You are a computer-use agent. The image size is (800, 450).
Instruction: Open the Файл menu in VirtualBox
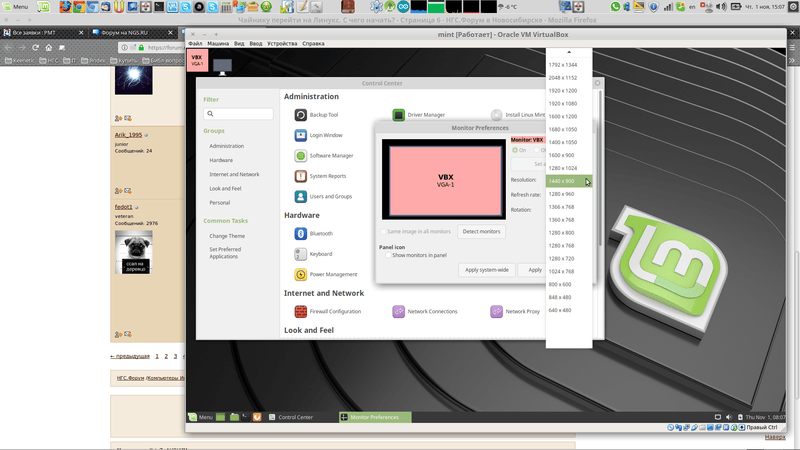195,44
